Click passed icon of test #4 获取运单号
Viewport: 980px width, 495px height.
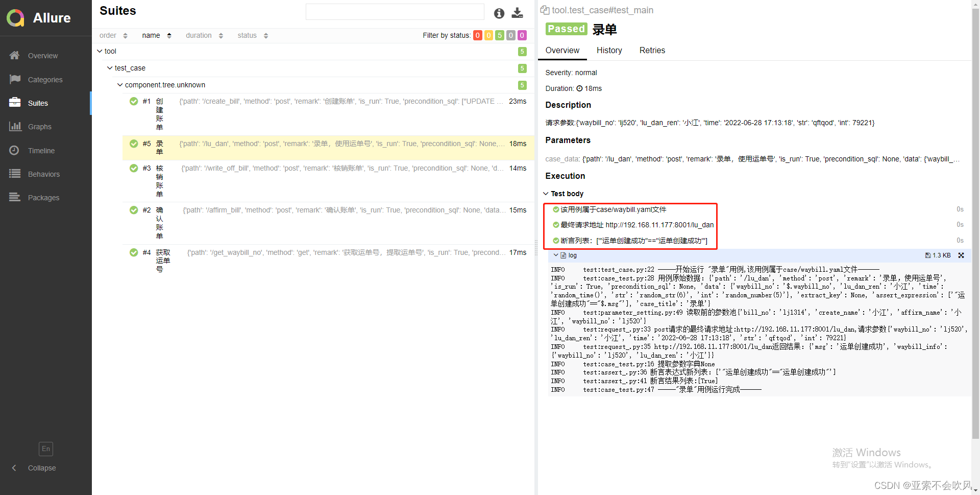134,252
